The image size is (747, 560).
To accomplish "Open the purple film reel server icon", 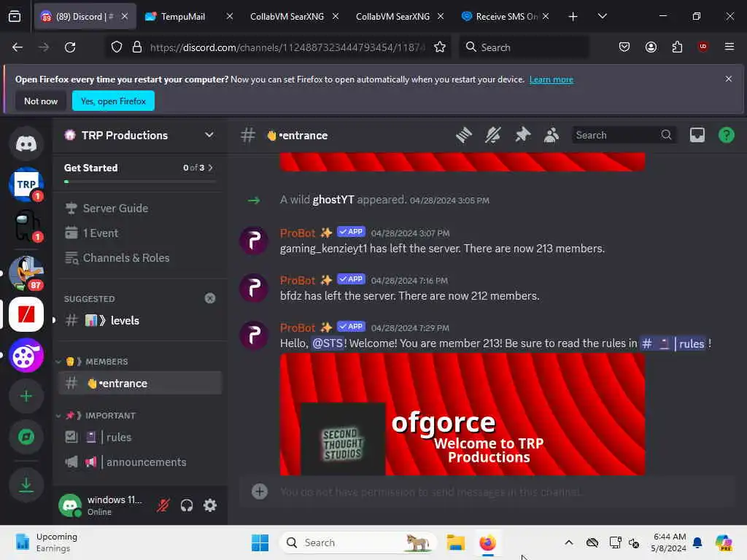I will pos(26,355).
